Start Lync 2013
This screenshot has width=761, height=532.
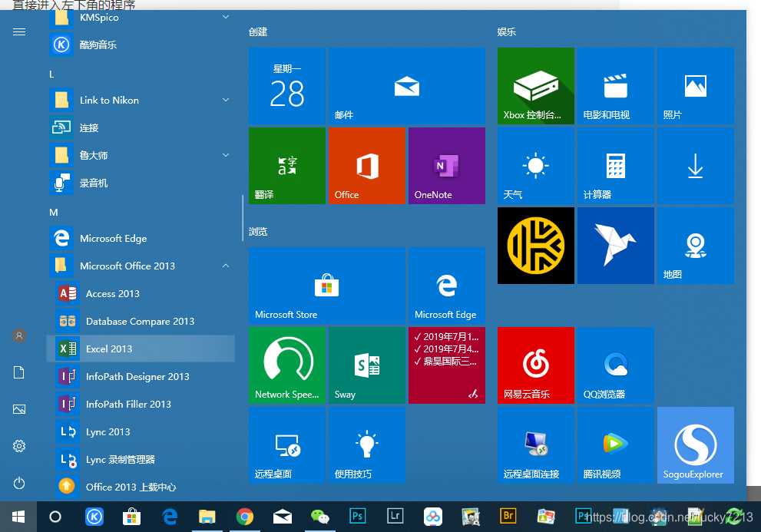point(141,431)
